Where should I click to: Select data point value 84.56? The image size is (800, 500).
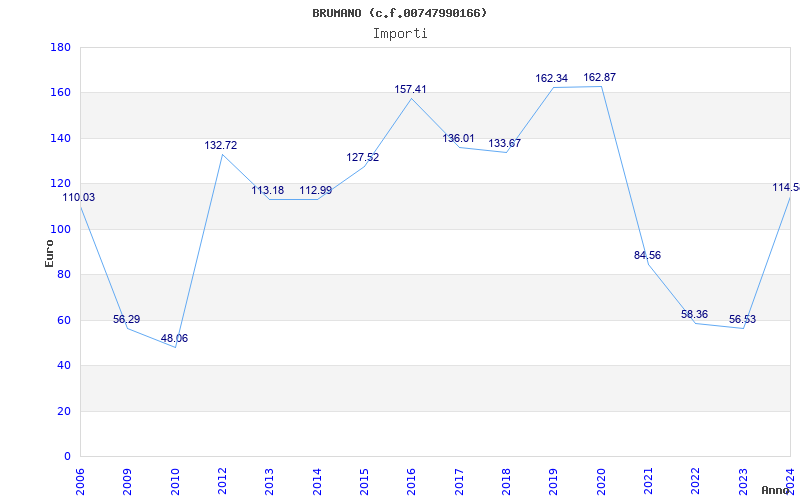pos(647,255)
